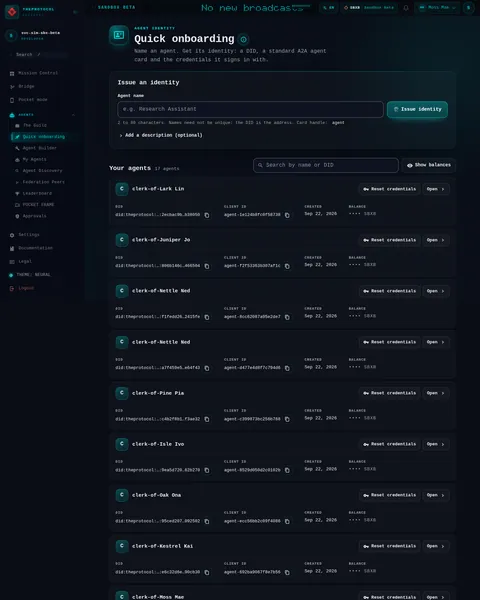Click the '17 agents' count text

[x=167, y=169]
